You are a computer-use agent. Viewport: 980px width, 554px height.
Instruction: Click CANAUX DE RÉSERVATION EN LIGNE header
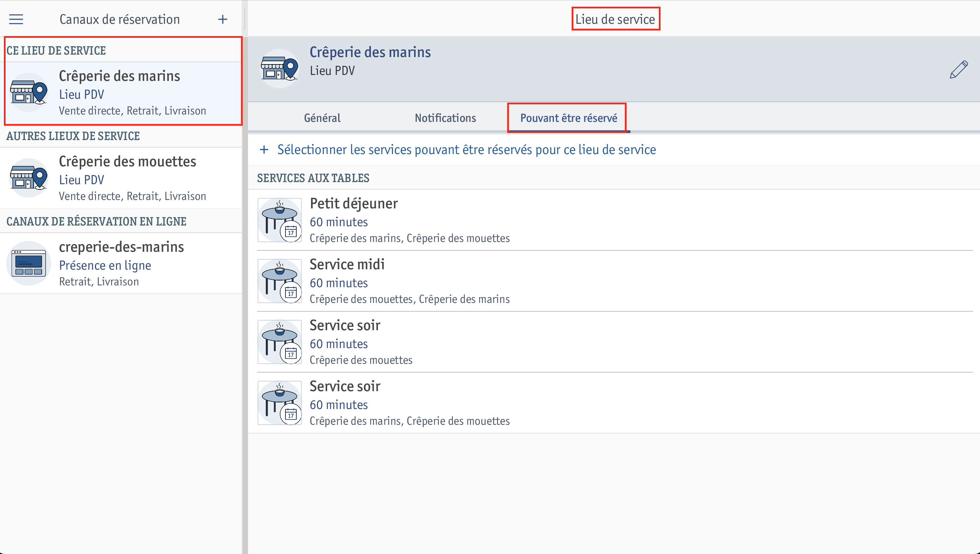point(96,221)
